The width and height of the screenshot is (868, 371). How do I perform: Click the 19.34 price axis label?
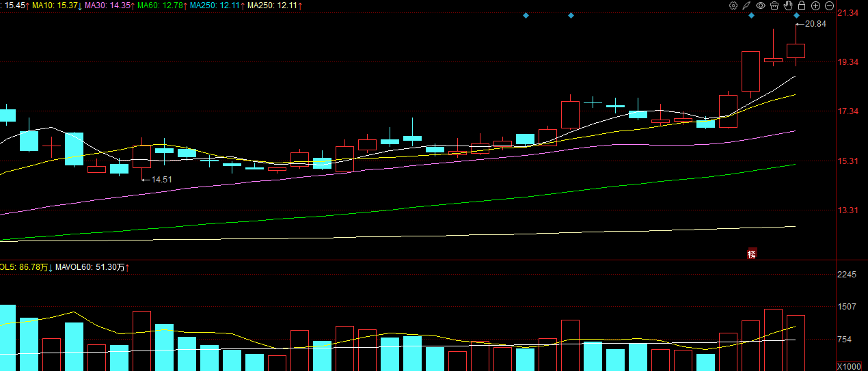pyautogui.click(x=850, y=61)
